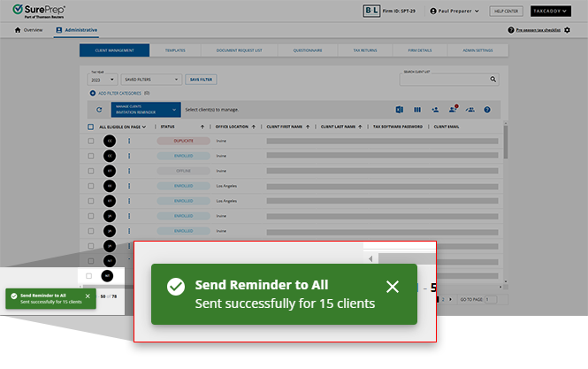
Task: Open the kebab menu on the Duplicate row
Action: (x=129, y=141)
